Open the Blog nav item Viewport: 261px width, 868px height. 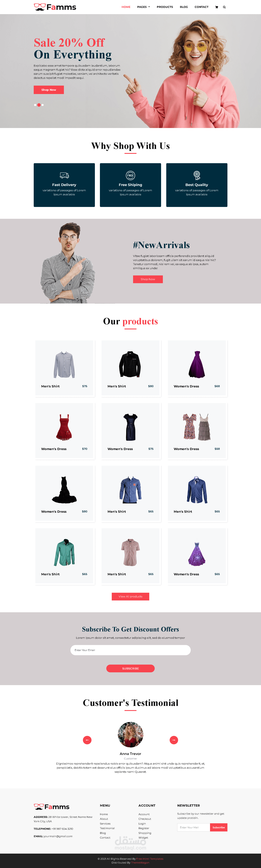click(x=184, y=7)
